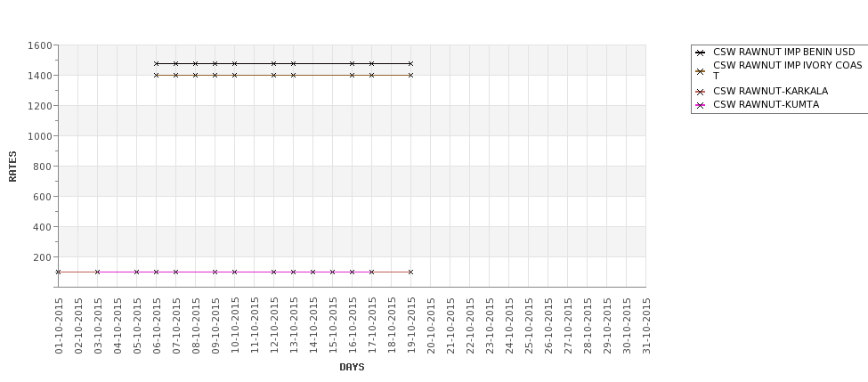Select the CSW RAWNUT-KARKALA legend label

click(x=770, y=92)
